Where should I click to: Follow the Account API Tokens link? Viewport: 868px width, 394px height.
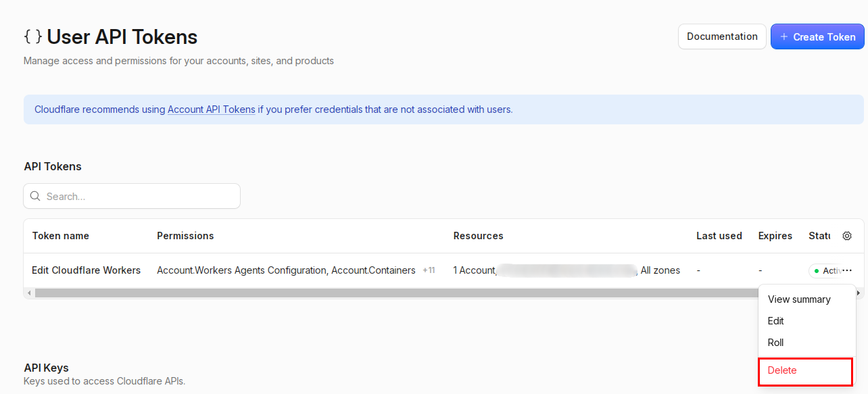212,109
